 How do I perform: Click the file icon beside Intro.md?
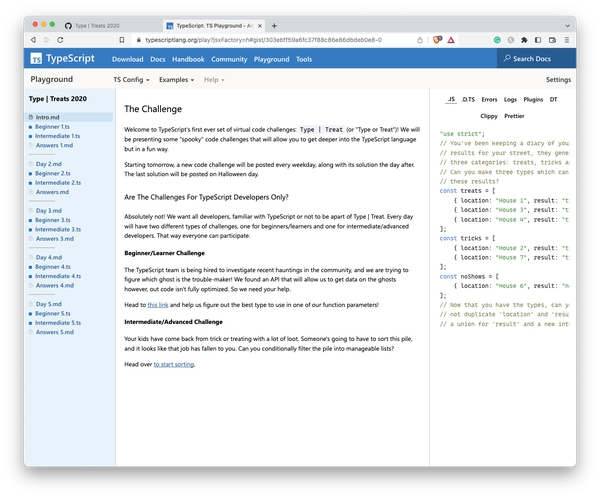(31, 117)
